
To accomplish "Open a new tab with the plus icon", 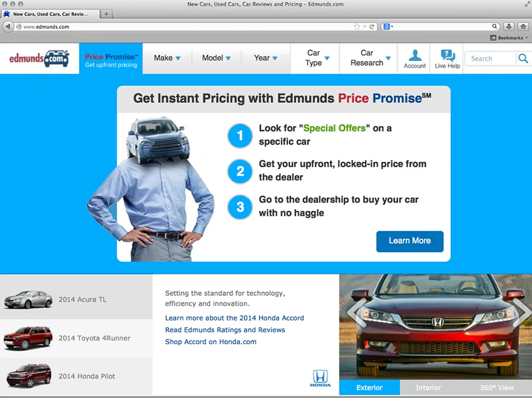I will [x=106, y=13].
